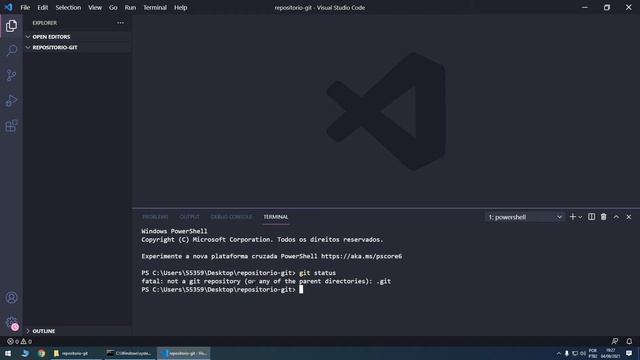The width and height of the screenshot is (640, 360).
Task: Show hidden system tray icons
Action: click(559, 353)
